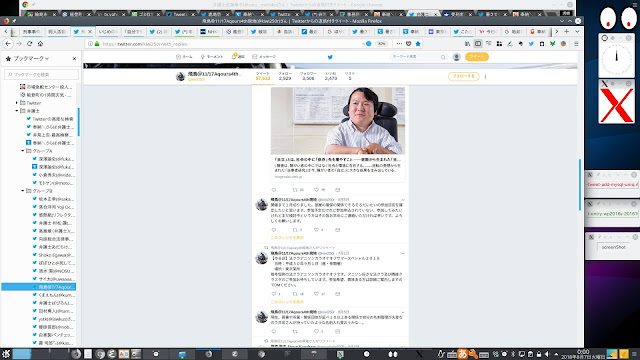Click the Follow button on profile
This screenshot has width=640, height=360.
[463, 76]
